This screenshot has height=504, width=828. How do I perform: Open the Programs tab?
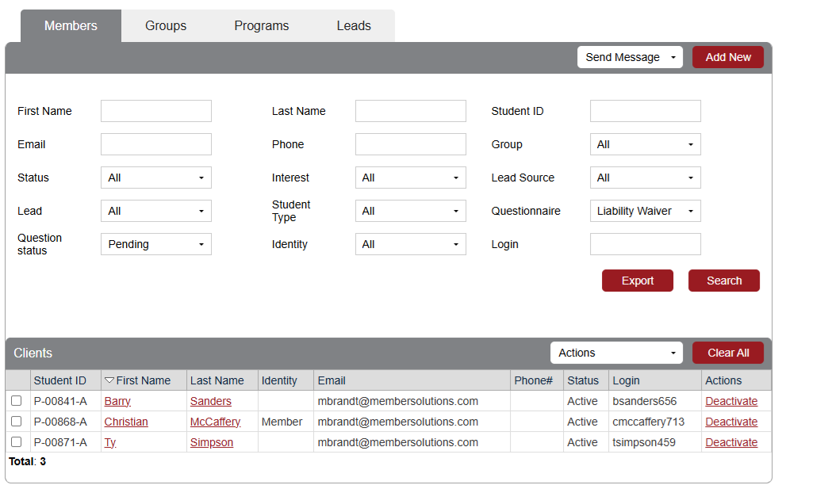pyautogui.click(x=261, y=25)
